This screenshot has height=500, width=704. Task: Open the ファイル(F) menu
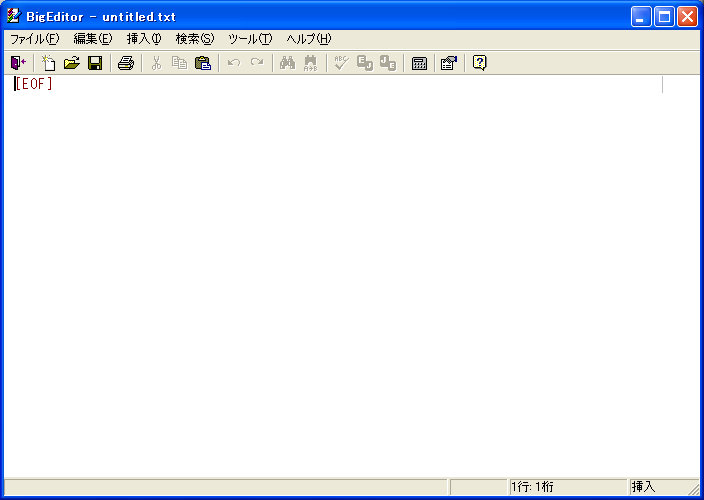tap(34, 39)
